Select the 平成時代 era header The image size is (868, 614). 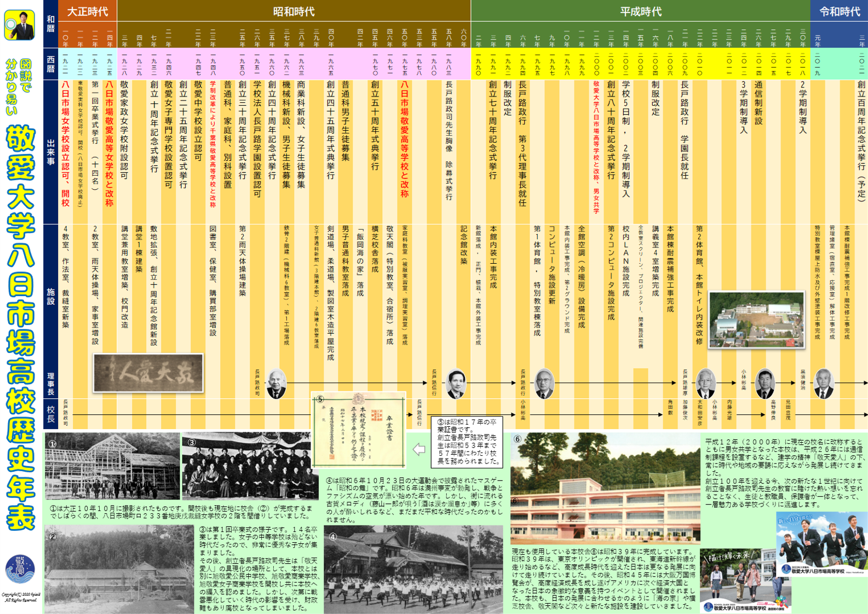tap(641, 11)
